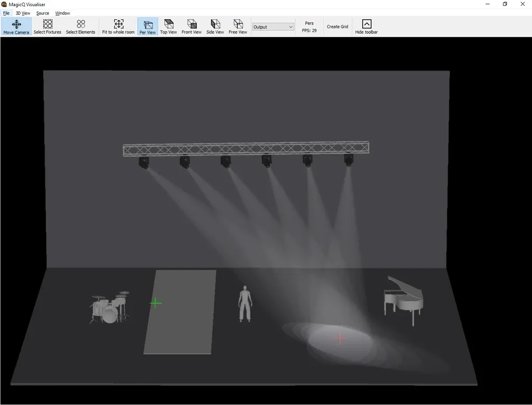Viewport: 532px width, 405px height.
Task: Switch to Per View perspective
Action: 148,26
